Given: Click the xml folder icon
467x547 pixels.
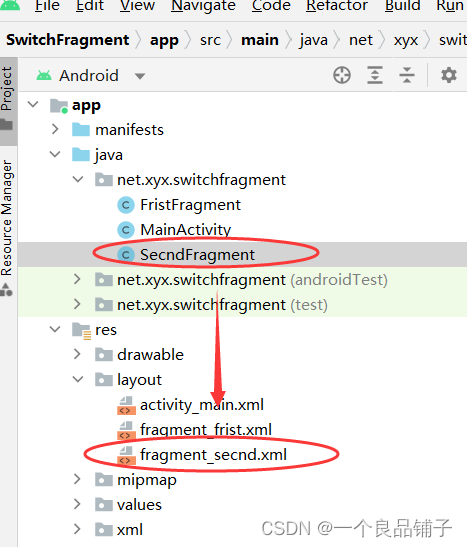Looking at the screenshot, I should (104, 530).
